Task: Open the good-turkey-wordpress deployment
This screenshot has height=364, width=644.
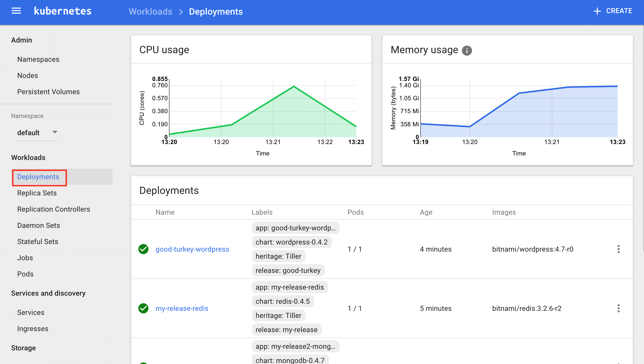Action: (192, 249)
